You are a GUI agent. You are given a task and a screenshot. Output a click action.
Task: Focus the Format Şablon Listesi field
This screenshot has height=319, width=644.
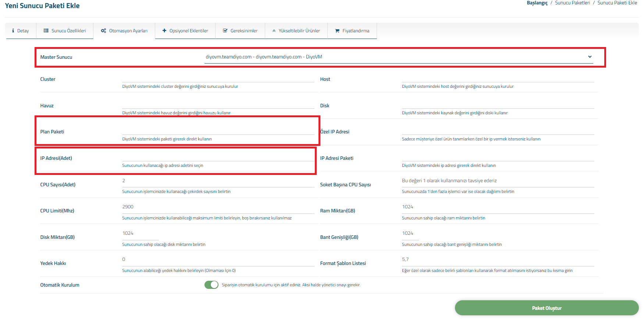pyautogui.click(x=498, y=260)
